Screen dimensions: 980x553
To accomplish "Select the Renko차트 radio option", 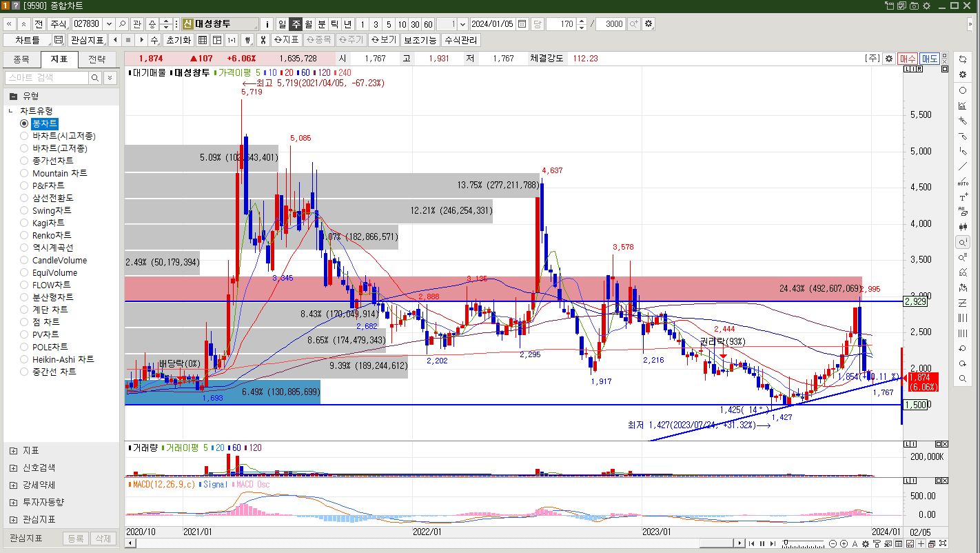I will coord(24,235).
